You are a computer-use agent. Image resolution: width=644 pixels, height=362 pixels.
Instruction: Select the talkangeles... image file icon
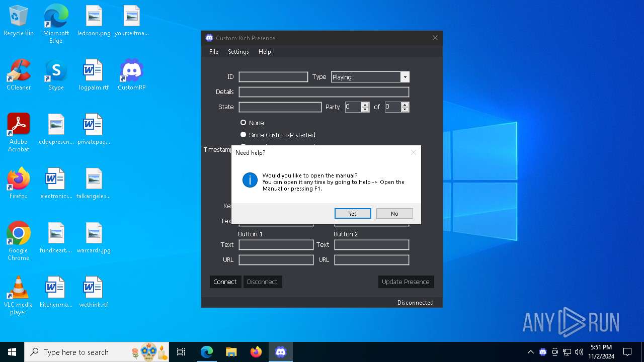pyautogui.click(x=94, y=184)
